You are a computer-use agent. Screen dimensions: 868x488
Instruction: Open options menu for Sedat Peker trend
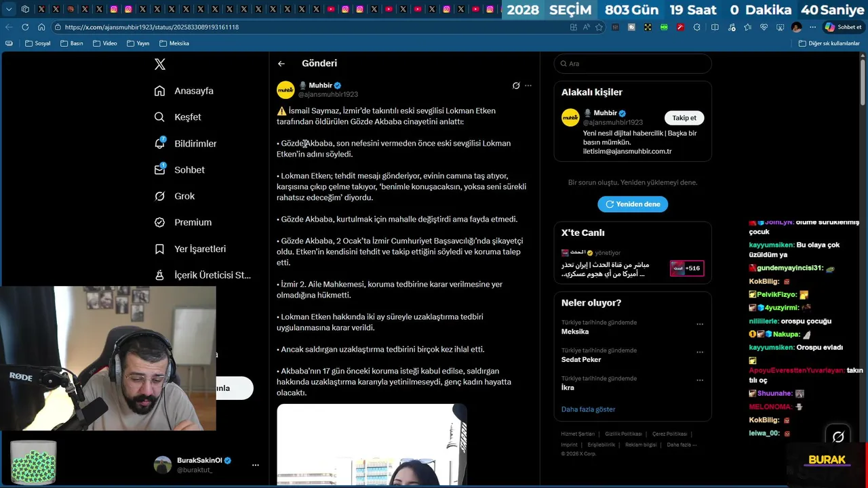(700, 352)
